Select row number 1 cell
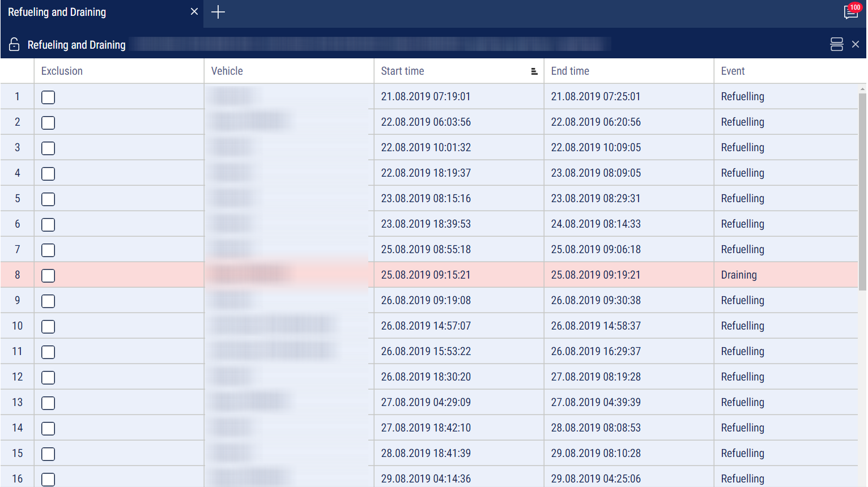The image size is (868, 487). [x=17, y=96]
